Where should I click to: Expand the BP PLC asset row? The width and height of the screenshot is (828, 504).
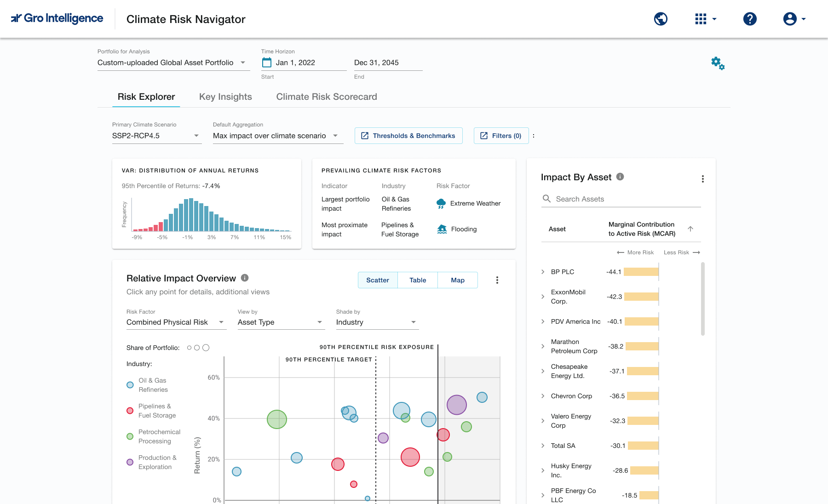543,272
